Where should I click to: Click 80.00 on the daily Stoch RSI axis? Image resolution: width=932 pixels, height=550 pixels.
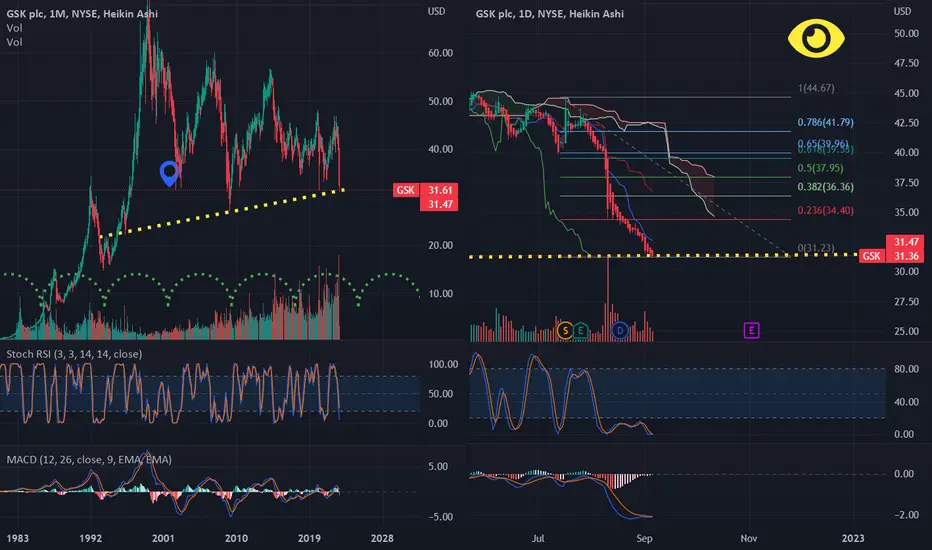[906, 369]
